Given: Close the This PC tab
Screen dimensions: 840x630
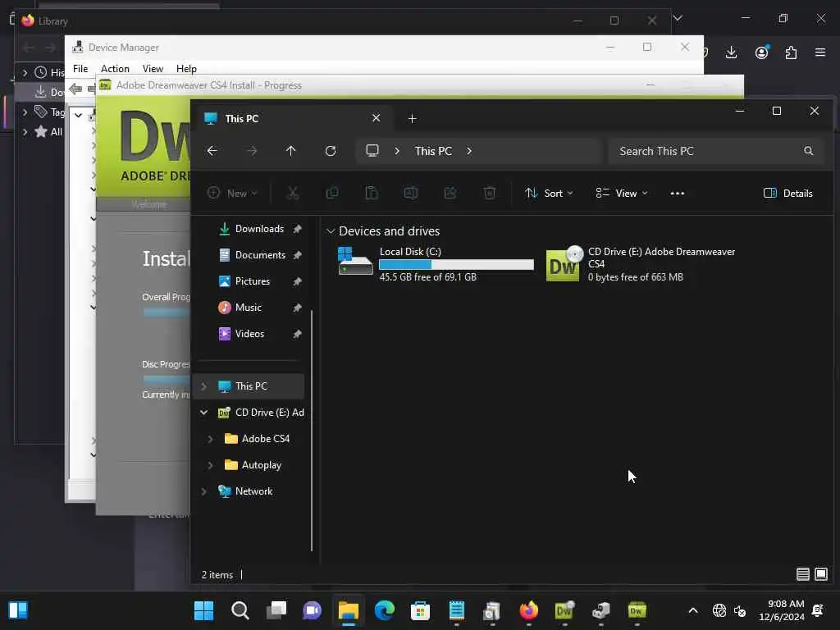Looking at the screenshot, I should [376, 118].
